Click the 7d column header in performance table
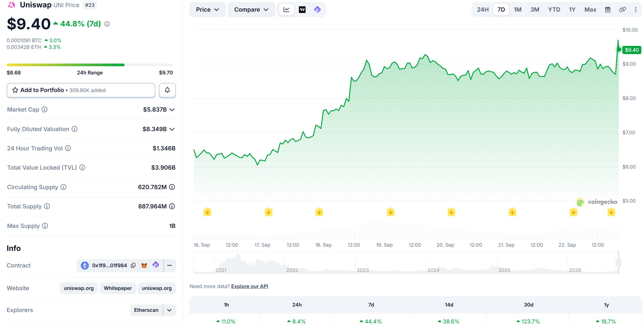Viewport: 644px width, 325px height. pos(371,305)
